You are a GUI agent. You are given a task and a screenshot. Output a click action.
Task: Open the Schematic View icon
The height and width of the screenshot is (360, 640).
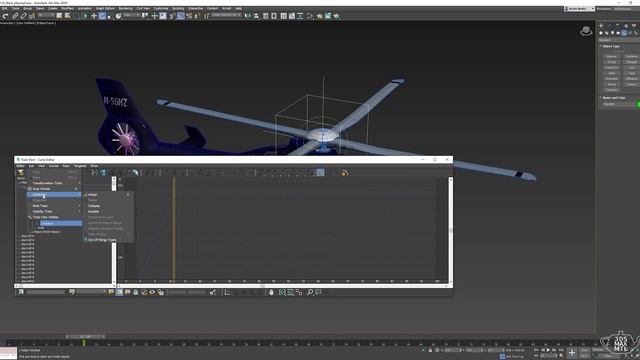(300, 16)
